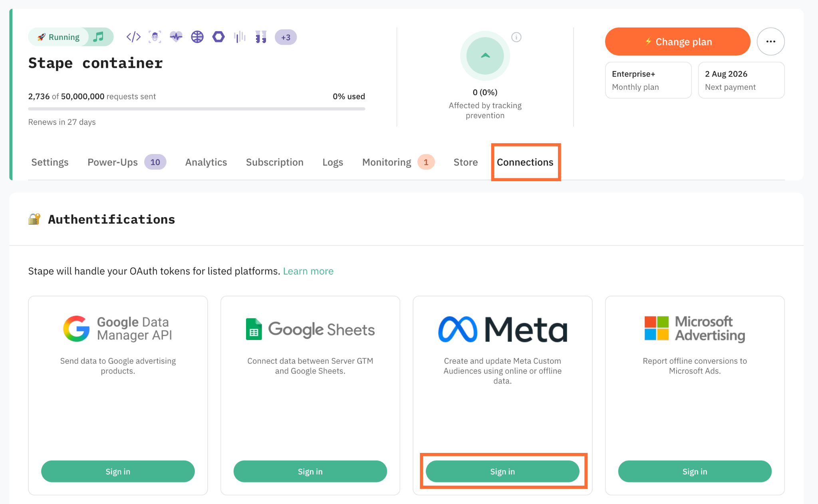Click the music note icon beside Running
Screen dimensions: 818x504
(98, 37)
